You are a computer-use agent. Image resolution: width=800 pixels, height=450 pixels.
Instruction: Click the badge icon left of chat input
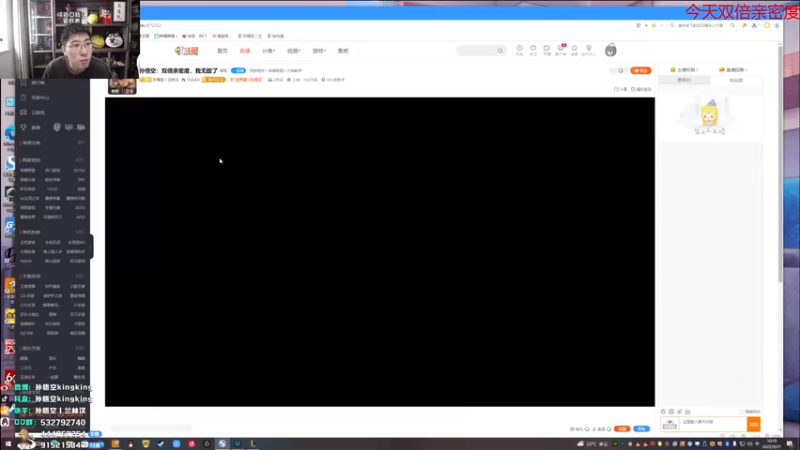[x=669, y=424]
